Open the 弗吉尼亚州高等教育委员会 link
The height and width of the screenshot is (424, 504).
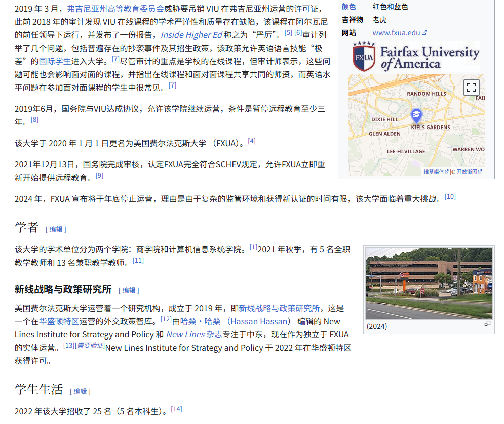115,9
